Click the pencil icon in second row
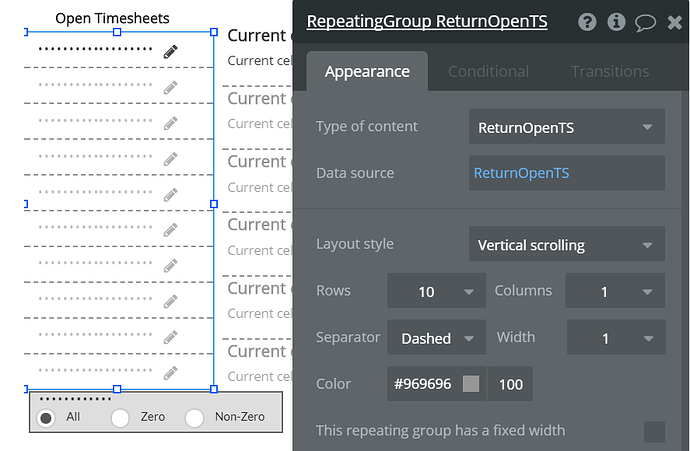 pyautogui.click(x=171, y=87)
